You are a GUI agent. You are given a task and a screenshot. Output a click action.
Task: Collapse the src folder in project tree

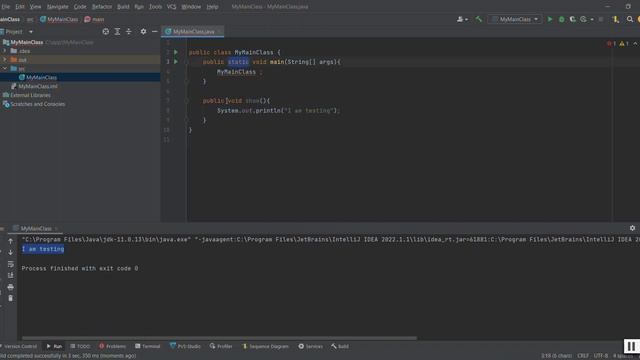(5, 69)
